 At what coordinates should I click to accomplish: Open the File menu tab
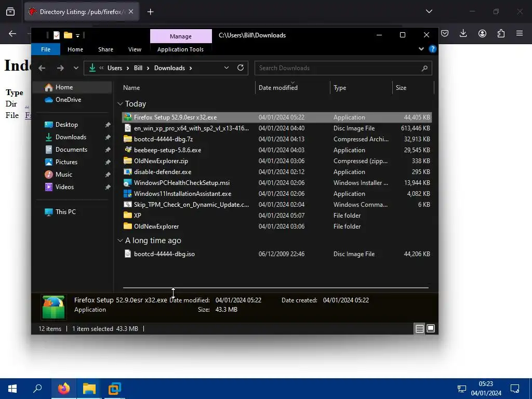(46, 49)
